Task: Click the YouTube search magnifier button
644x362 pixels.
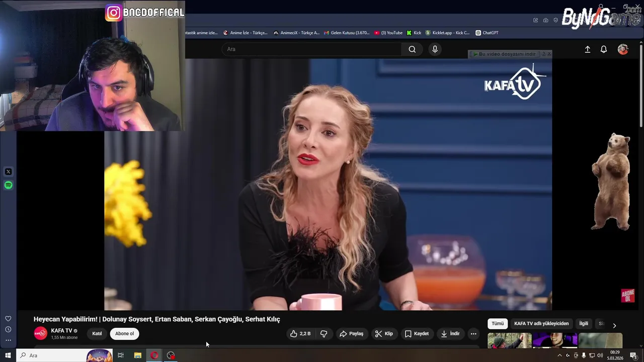Action: (412, 49)
